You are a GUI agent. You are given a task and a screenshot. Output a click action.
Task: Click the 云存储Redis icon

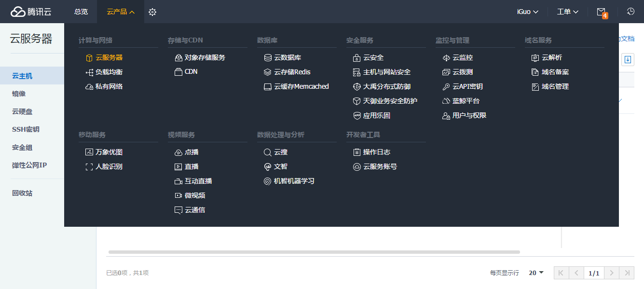tap(268, 72)
